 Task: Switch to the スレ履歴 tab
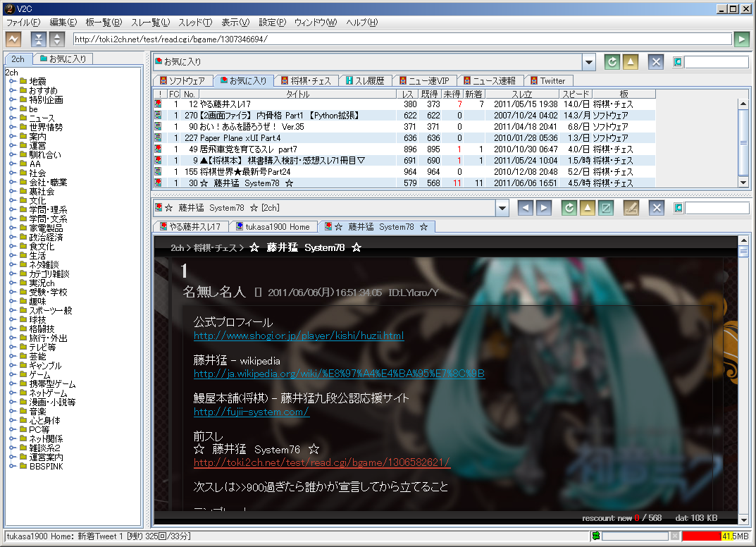tap(365, 80)
